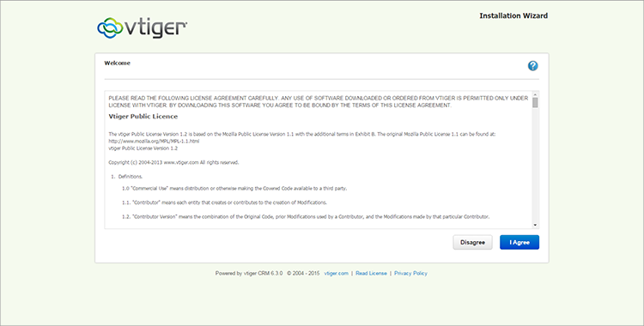Viewport: 644px width, 326px height.
Task: Click the 'vtiger Public License Version 1.2' line
Action: point(143,148)
